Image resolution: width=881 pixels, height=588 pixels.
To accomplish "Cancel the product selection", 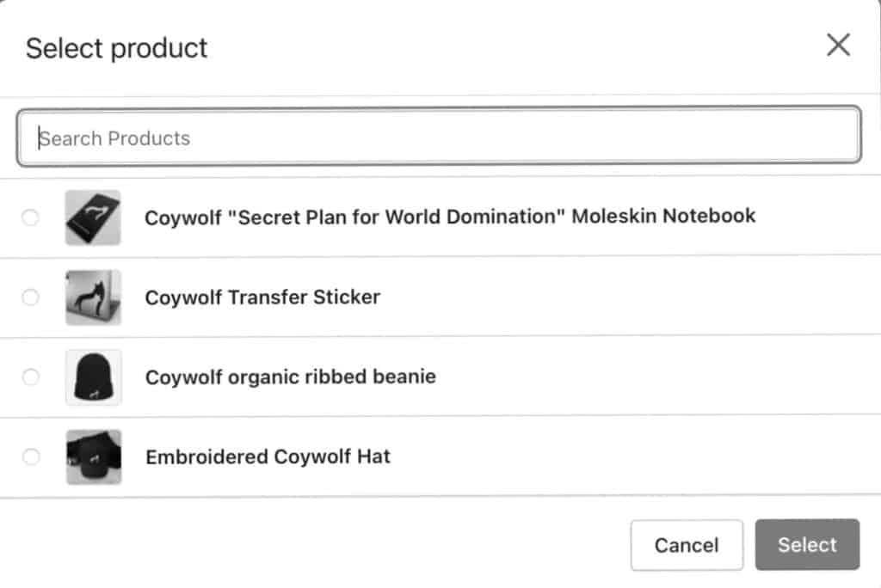I will [x=687, y=545].
